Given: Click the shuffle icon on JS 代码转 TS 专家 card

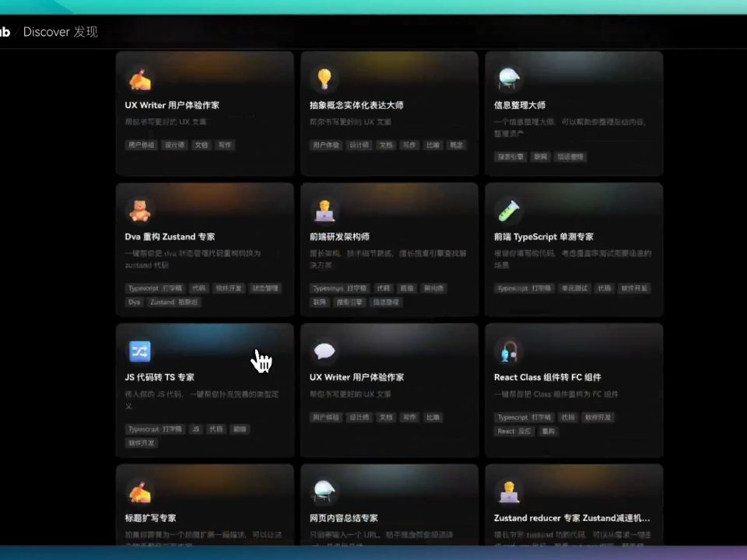Looking at the screenshot, I should pos(139,352).
